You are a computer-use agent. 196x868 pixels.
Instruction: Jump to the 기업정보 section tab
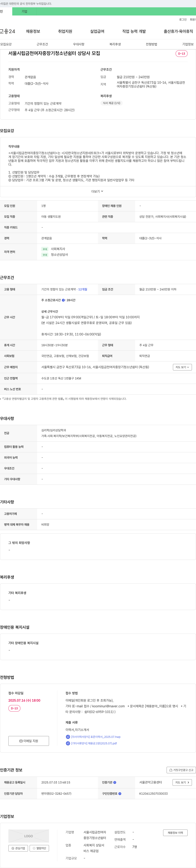point(188,44)
